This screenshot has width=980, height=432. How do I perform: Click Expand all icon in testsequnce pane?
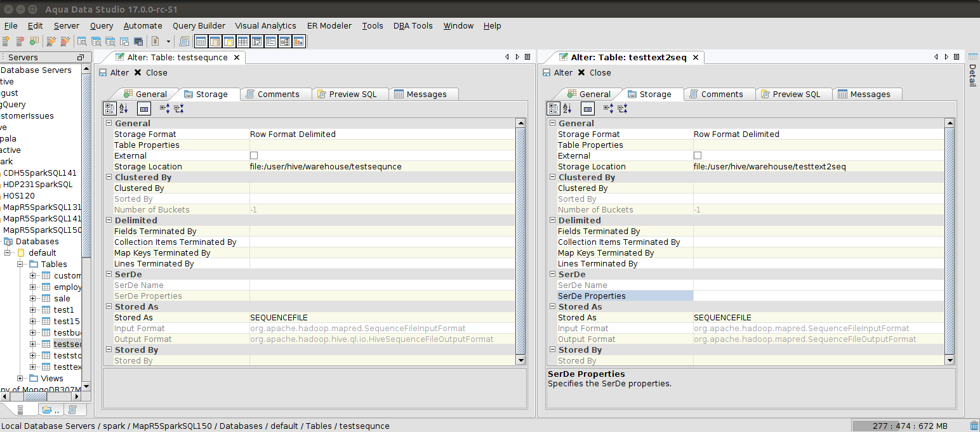pos(165,108)
